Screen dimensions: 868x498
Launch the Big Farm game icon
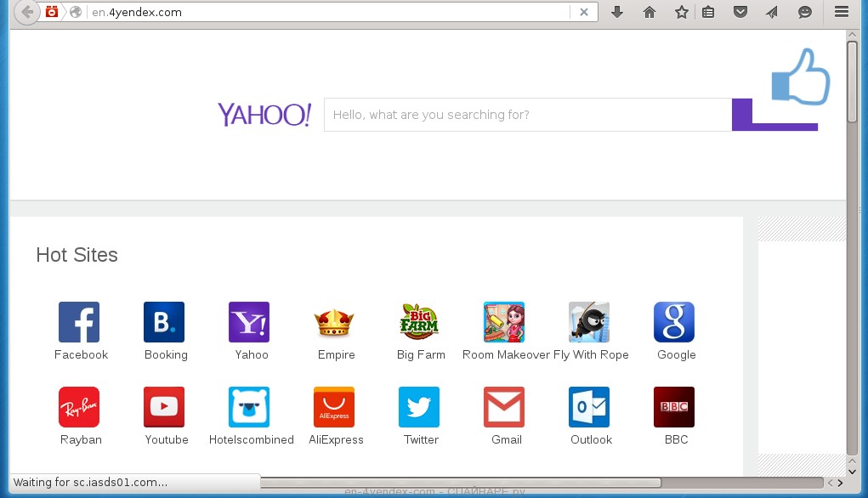[x=419, y=323]
